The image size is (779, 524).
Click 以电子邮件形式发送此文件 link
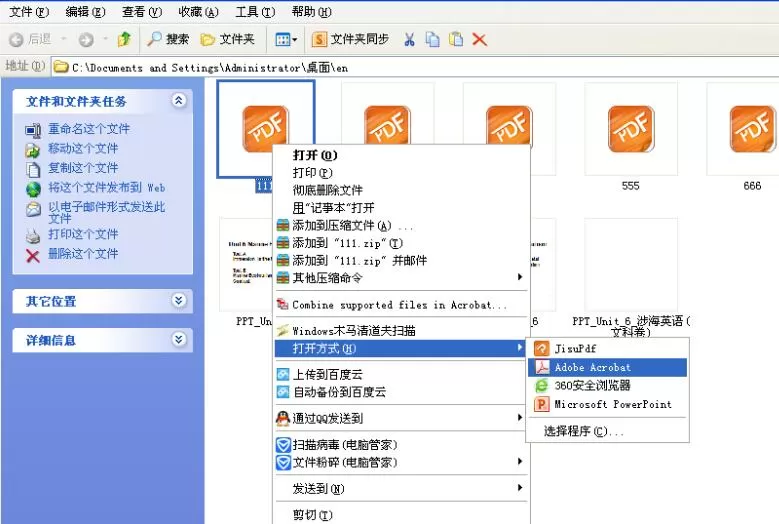click(106, 212)
